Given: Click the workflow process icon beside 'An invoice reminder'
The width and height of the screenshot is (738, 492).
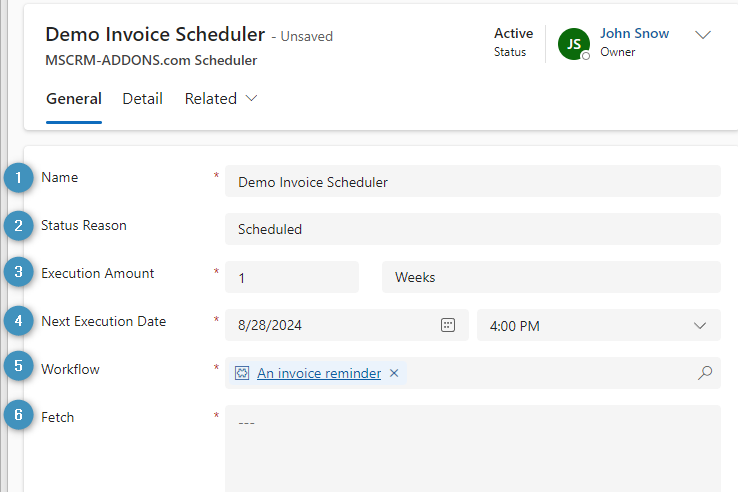Looking at the screenshot, I should [x=242, y=373].
